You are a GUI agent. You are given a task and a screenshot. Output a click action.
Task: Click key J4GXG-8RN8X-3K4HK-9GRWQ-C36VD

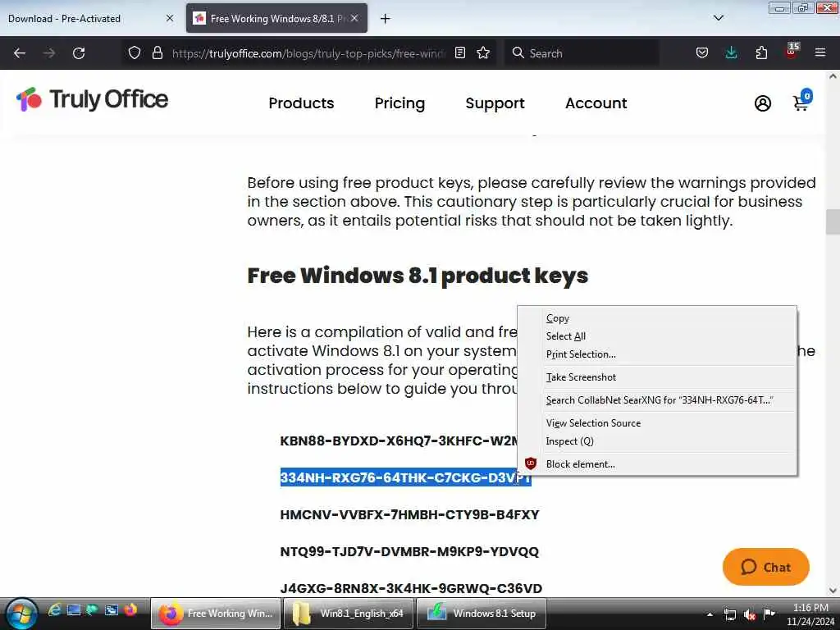[x=411, y=588]
